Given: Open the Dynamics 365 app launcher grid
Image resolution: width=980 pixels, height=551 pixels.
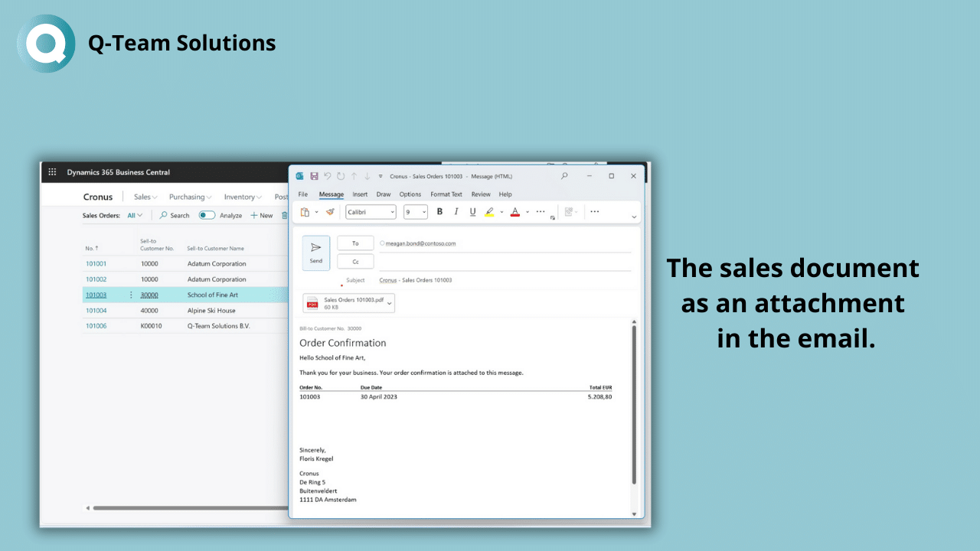Looking at the screenshot, I should 52,172.
